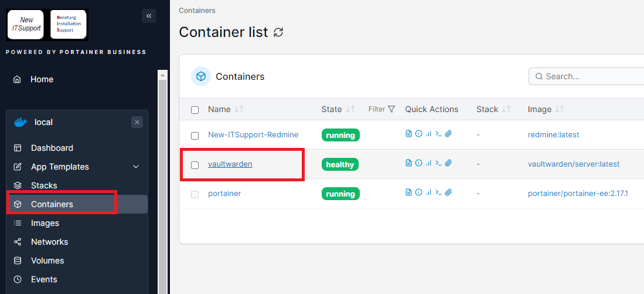
Task: Check the New-ITSupport-Redmine row checkbox
Action: [195, 136]
